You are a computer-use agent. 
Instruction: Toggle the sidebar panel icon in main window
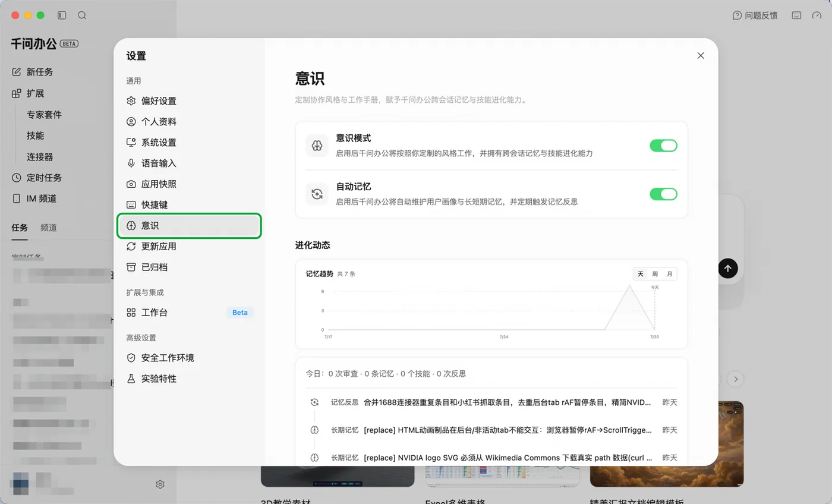click(x=62, y=15)
